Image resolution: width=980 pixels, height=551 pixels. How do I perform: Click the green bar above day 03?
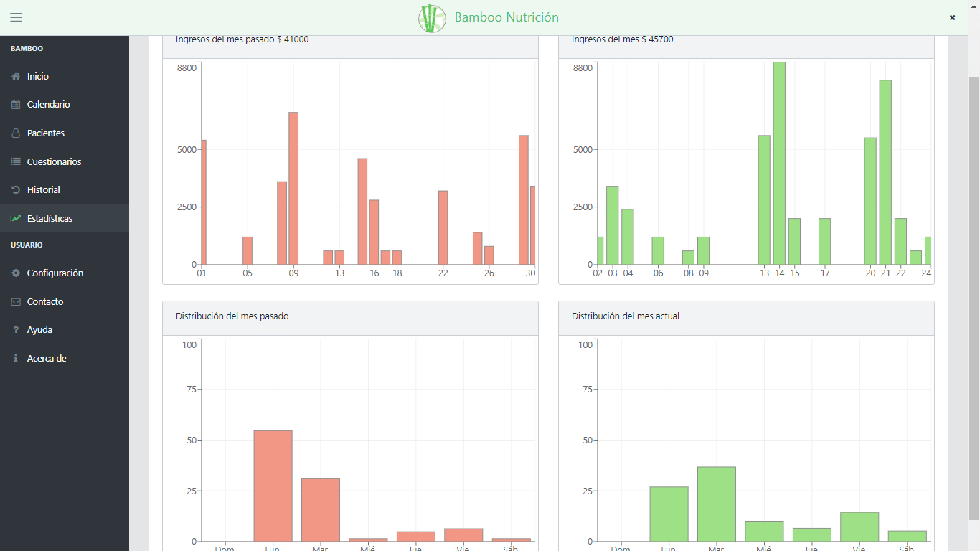(x=612, y=225)
